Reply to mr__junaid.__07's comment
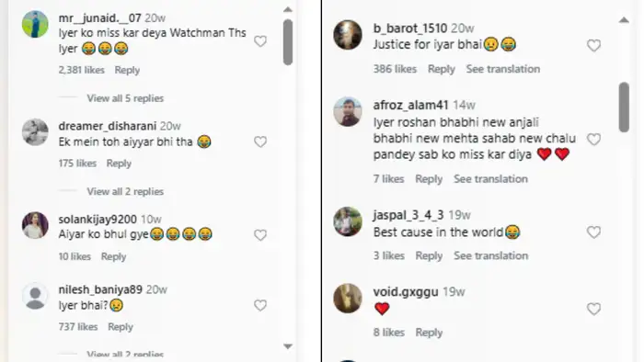644x362 pixels. tap(127, 70)
